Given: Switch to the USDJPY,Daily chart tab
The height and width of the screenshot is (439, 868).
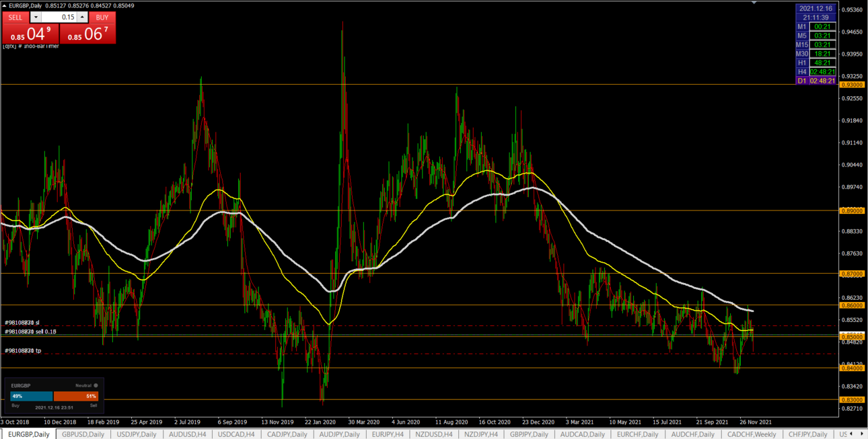Looking at the screenshot, I should (137, 434).
